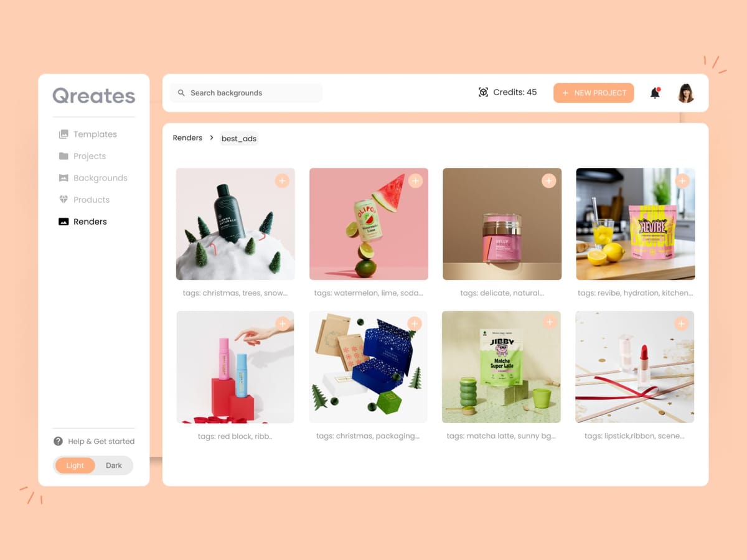Switch theme to Dark
Viewport: 747px width, 560px height.
(114, 465)
